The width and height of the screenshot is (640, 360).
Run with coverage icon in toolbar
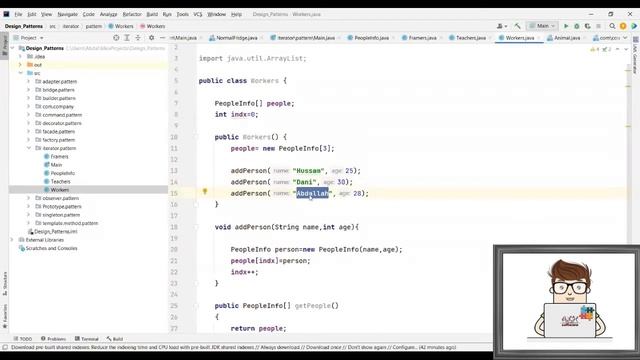tap(587, 26)
